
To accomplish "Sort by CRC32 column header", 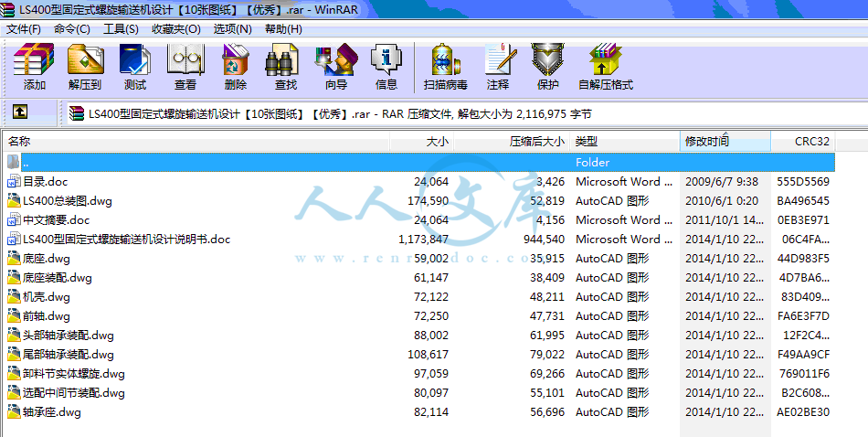I will pos(803,141).
